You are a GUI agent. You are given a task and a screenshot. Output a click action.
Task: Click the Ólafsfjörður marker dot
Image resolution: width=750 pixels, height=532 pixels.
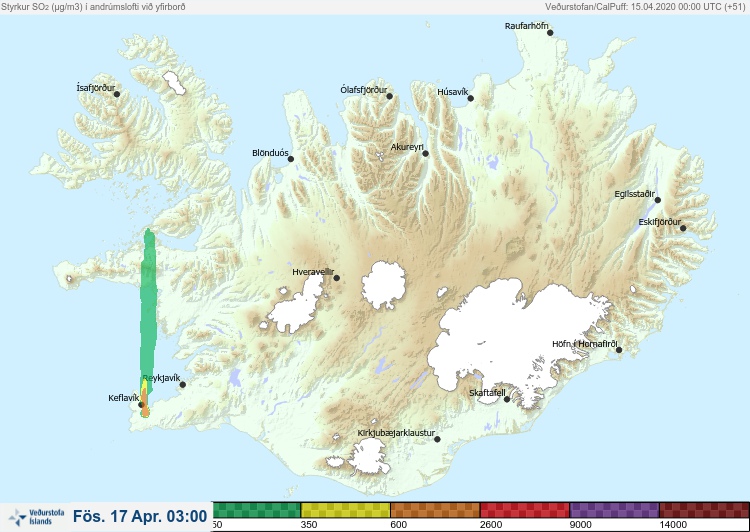tap(389, 96)
